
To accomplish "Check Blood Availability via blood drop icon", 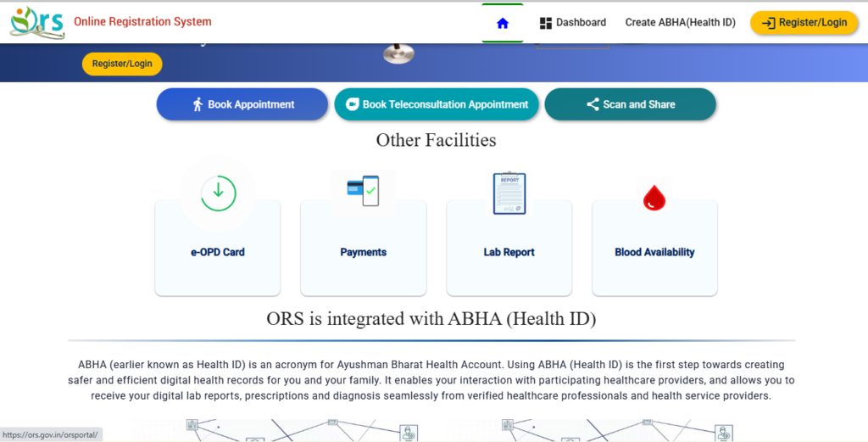I will [x=654, y=198].
